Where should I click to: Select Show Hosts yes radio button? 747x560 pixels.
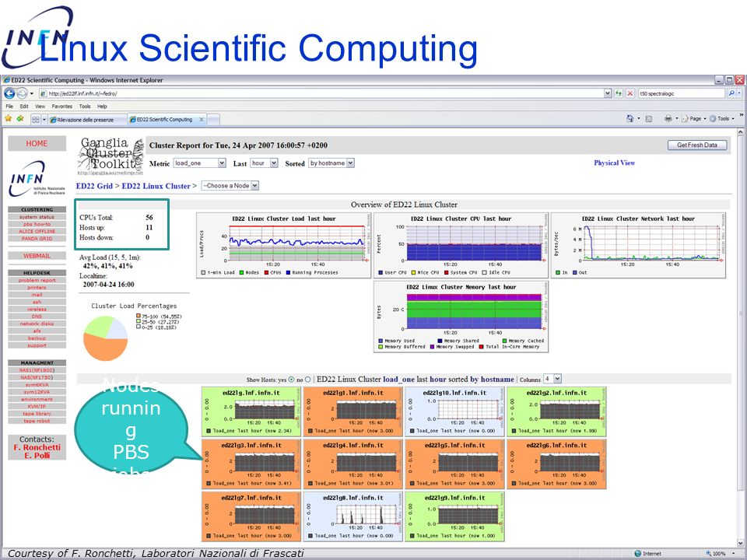291,380
